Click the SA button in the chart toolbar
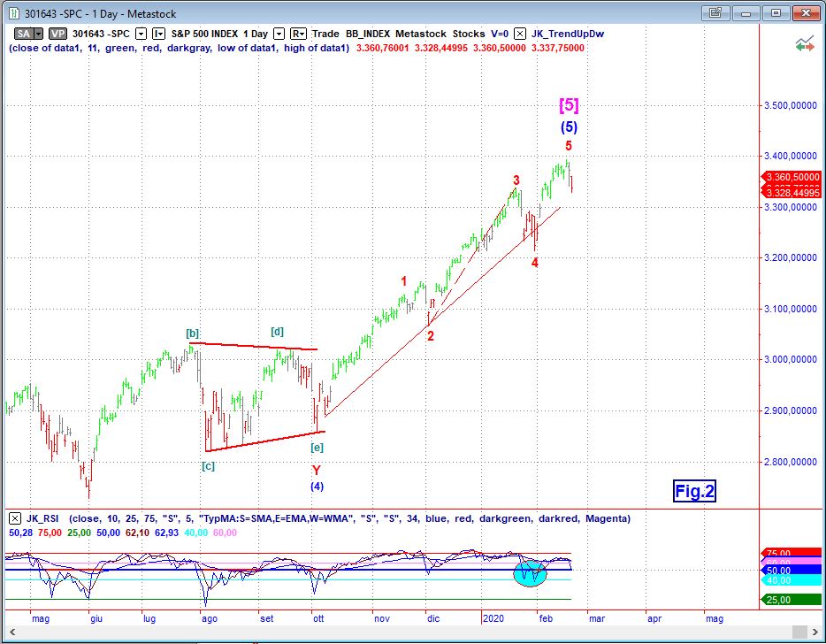The width and height of the screenshot is (826, 644). pos(23,34)
